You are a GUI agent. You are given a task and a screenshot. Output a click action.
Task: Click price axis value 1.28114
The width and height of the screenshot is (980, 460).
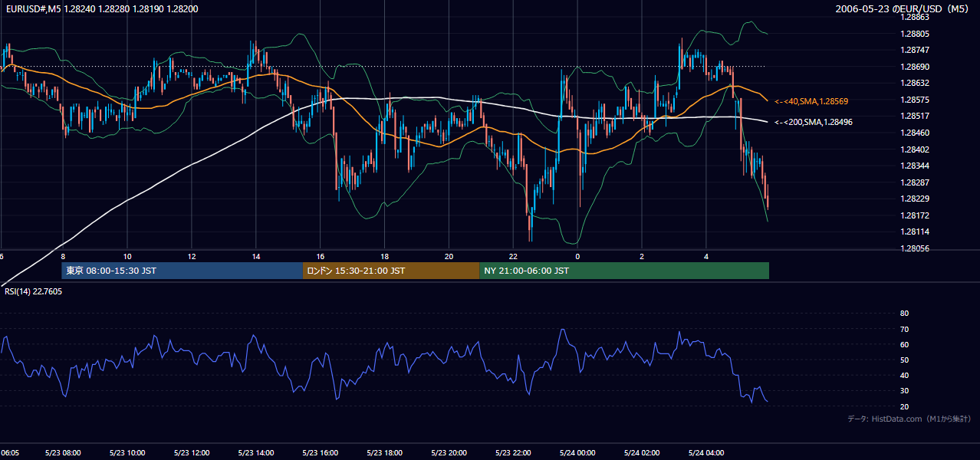pos(915,232)
